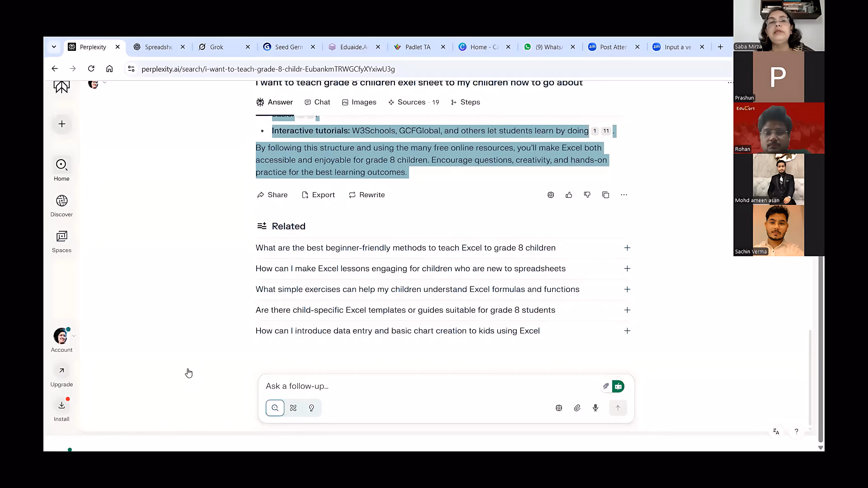The image size is (868, 488).
Task: Expand the beginner-friendly methods related question
Action: (627, 248)
